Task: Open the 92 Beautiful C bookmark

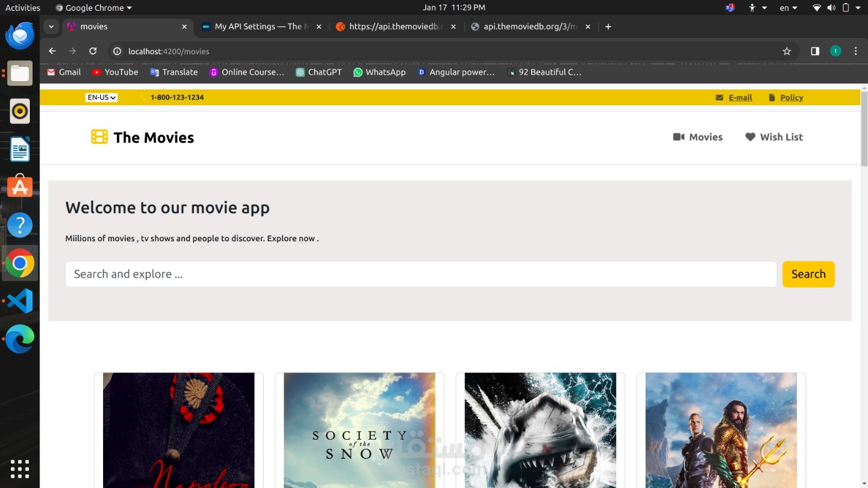Action: (544, 72)
